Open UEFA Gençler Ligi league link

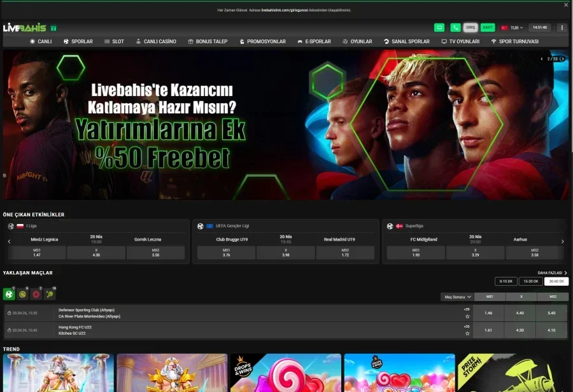(x=232, y=226)
